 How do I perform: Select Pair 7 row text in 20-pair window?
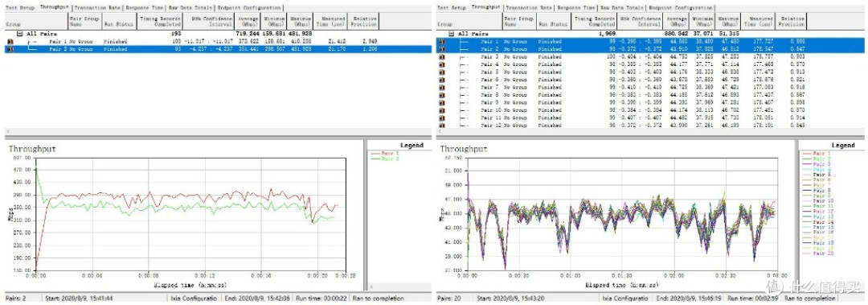click(x=491, y=87)
